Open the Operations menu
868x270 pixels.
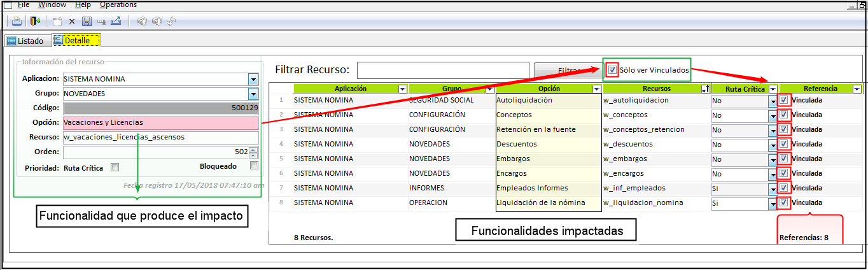click(x=118, y=4)
